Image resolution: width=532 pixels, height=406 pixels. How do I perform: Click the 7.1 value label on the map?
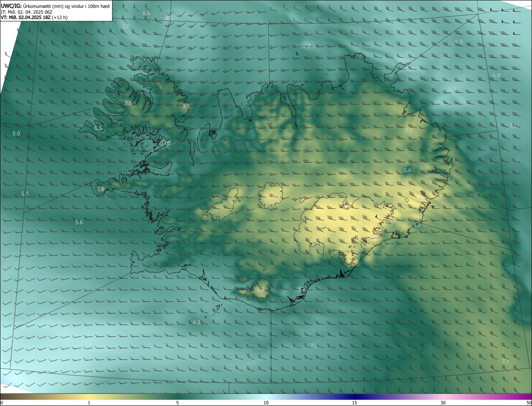314,345
